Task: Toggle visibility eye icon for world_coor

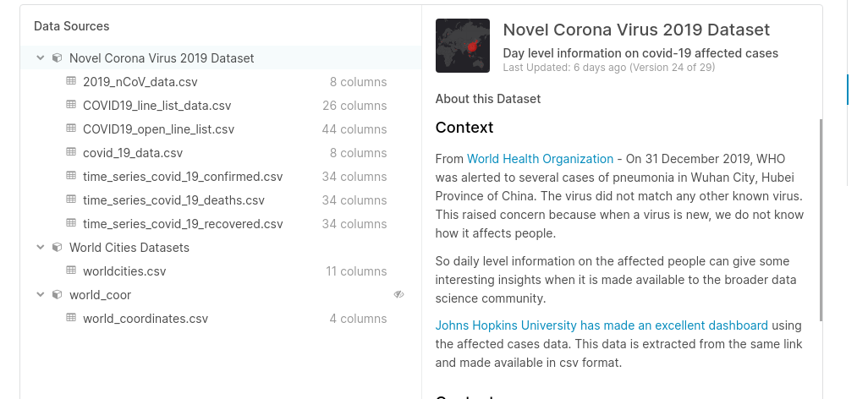Action: (x=398, y=295)
